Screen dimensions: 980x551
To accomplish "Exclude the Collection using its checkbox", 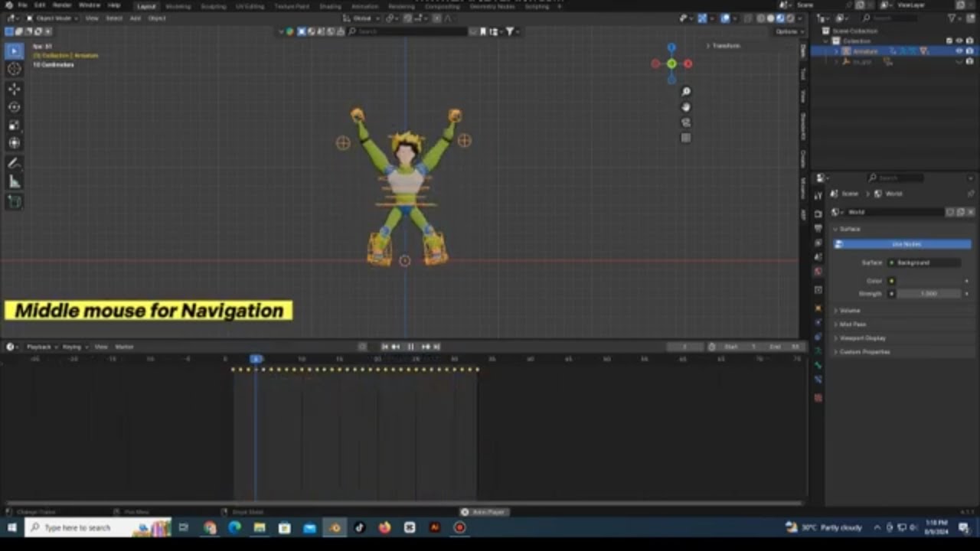I will tap(949, 41).
